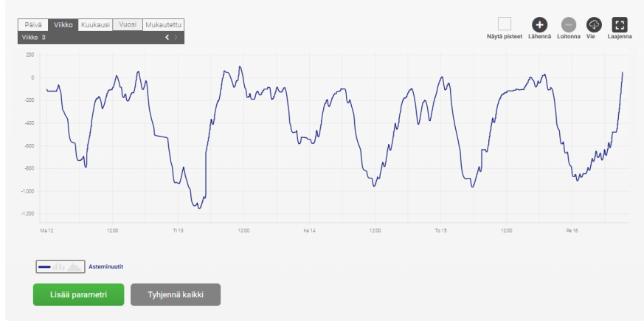This screenshot has width=644, height=332.
Task: Click the Lähennä zoom-in icon
Action: coord(539,24)
